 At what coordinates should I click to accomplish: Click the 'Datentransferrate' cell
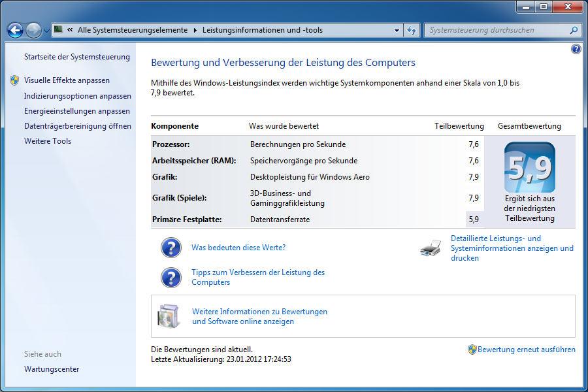(x=280, y=220)
